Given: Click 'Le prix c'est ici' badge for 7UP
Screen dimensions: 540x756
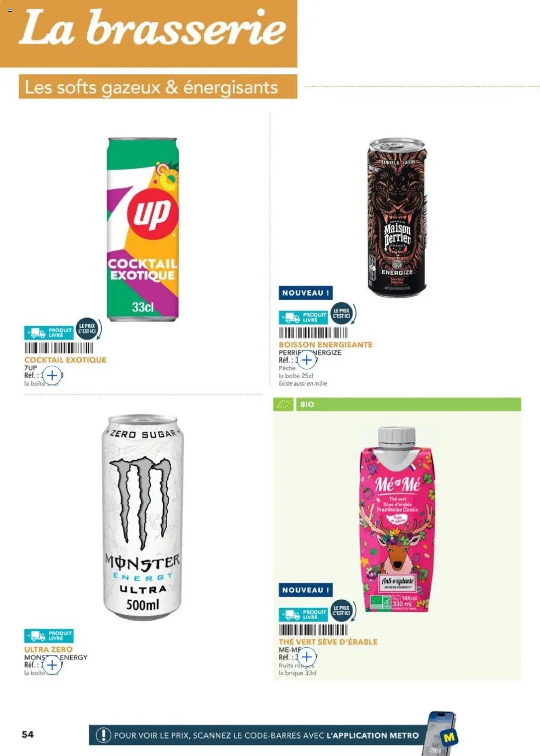Looking at the screenshot, I should [88, 329].
